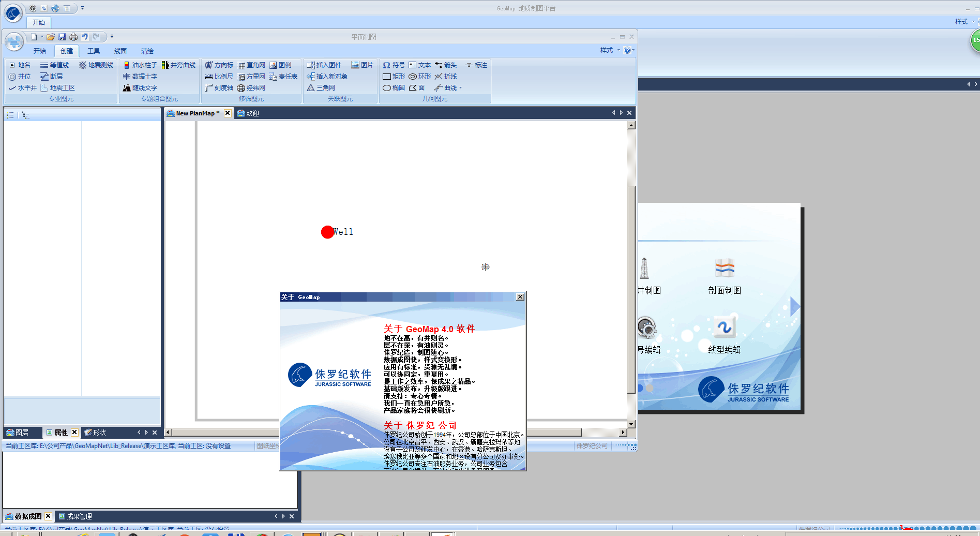
Task: Open the 曲线 curve dropdown arrow
Action: click(x=460, y=88)
